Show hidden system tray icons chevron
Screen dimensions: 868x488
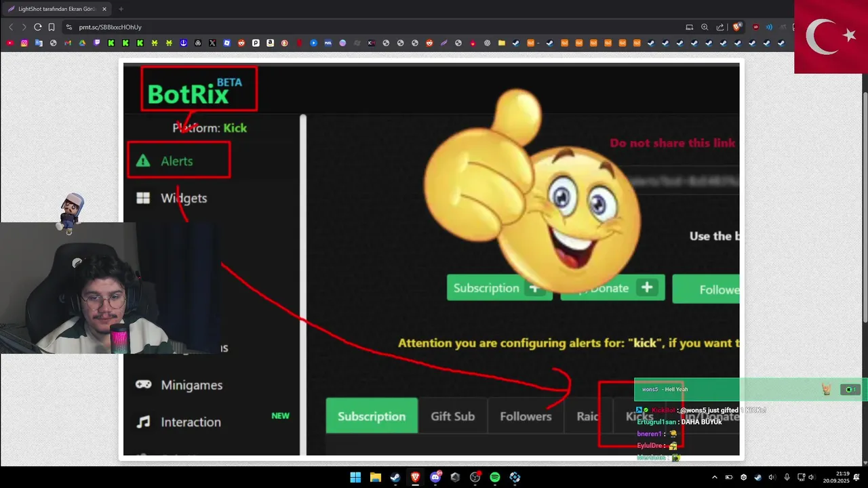tap(714, 477)
